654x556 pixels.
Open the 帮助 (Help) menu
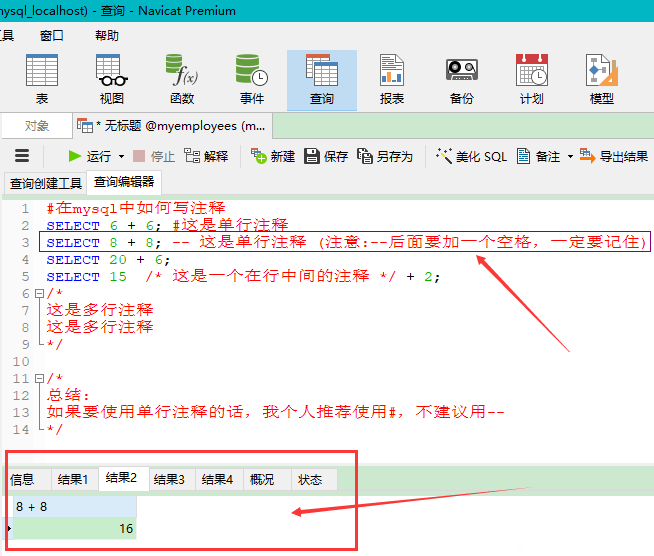[x=107, y=35]
